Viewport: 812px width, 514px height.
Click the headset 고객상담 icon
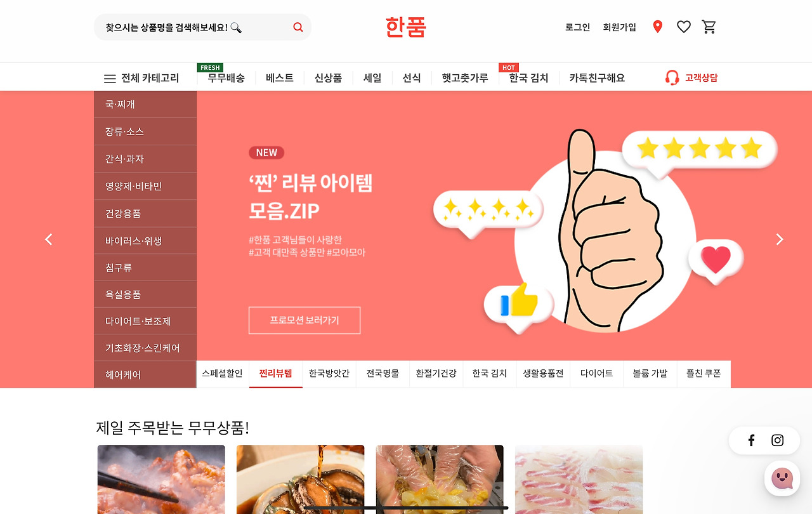672,77
